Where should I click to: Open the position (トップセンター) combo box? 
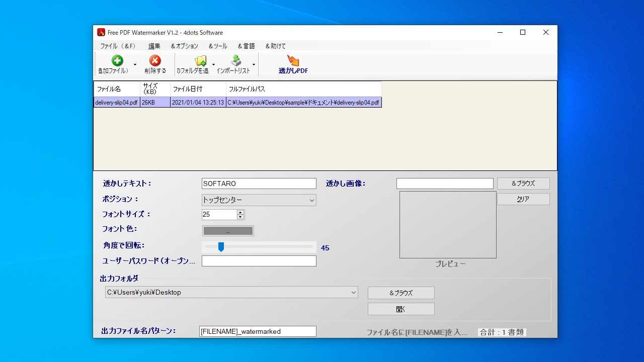[x=259, y=200]
